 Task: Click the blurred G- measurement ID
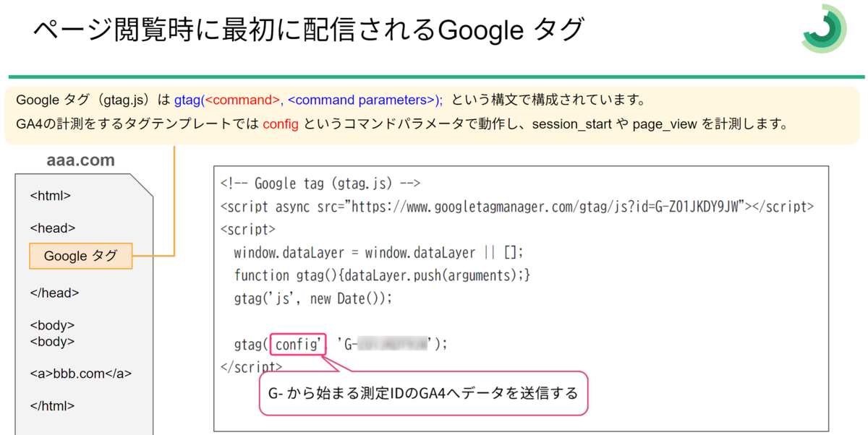click(x=391, y=345)
